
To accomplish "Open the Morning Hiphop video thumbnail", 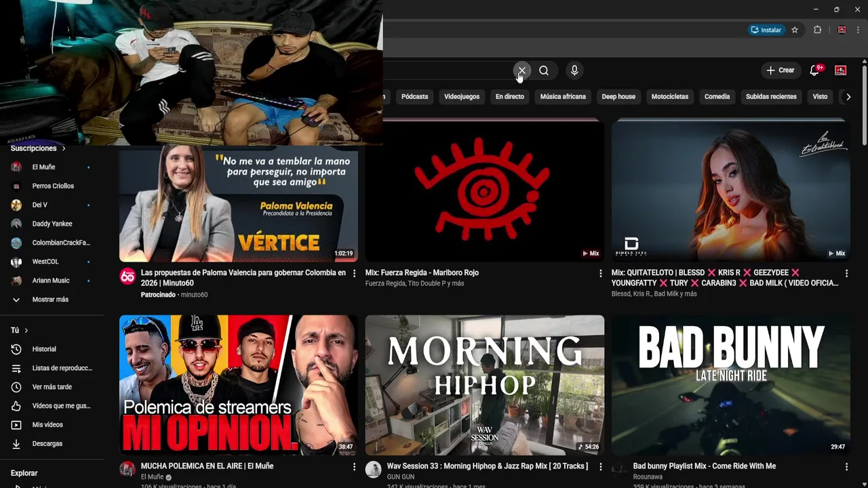I will (485, 385).
